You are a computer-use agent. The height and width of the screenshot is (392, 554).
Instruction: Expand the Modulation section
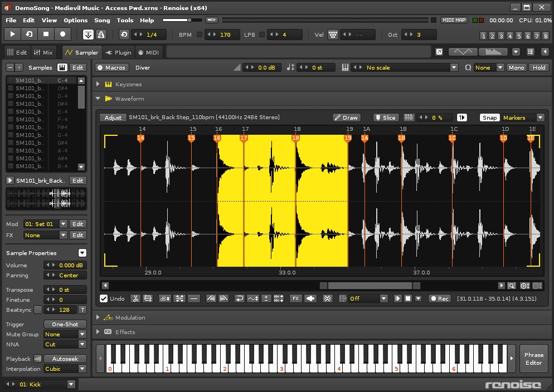(x=98, y=317)
